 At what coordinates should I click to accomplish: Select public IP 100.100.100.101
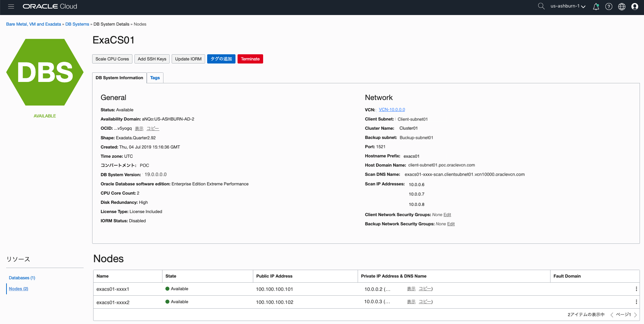tap(274, 289)
